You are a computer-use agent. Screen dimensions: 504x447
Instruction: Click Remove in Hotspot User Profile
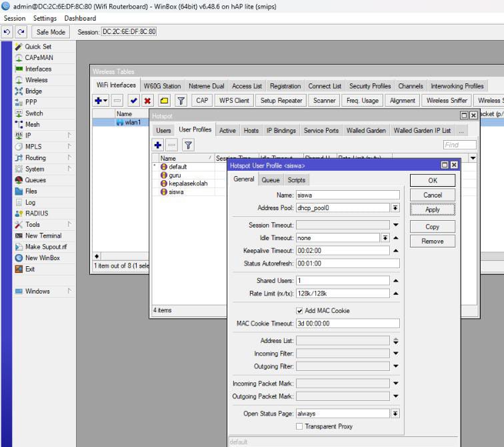tap(432, 242)
